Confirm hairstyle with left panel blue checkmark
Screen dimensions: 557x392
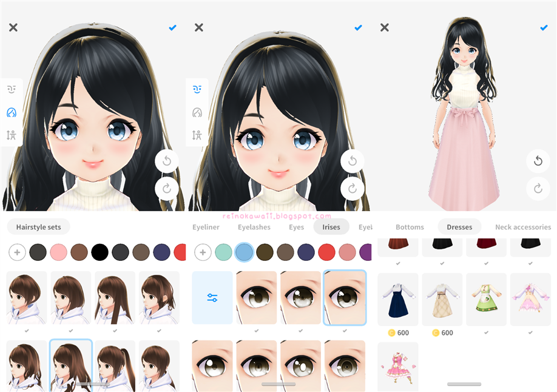point(173,27)
